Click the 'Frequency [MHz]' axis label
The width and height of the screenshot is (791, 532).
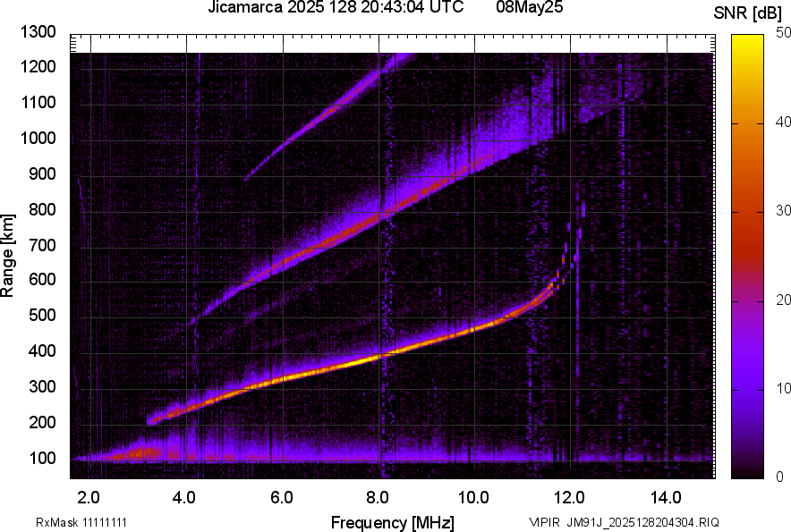pyautogui.click(x=393, y=522)
